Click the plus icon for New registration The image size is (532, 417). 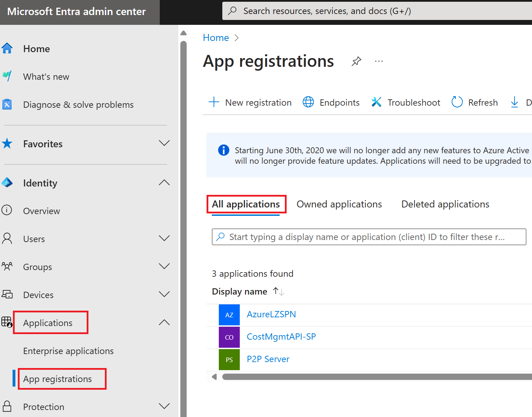pyautogui.click(x=214, y=102)
